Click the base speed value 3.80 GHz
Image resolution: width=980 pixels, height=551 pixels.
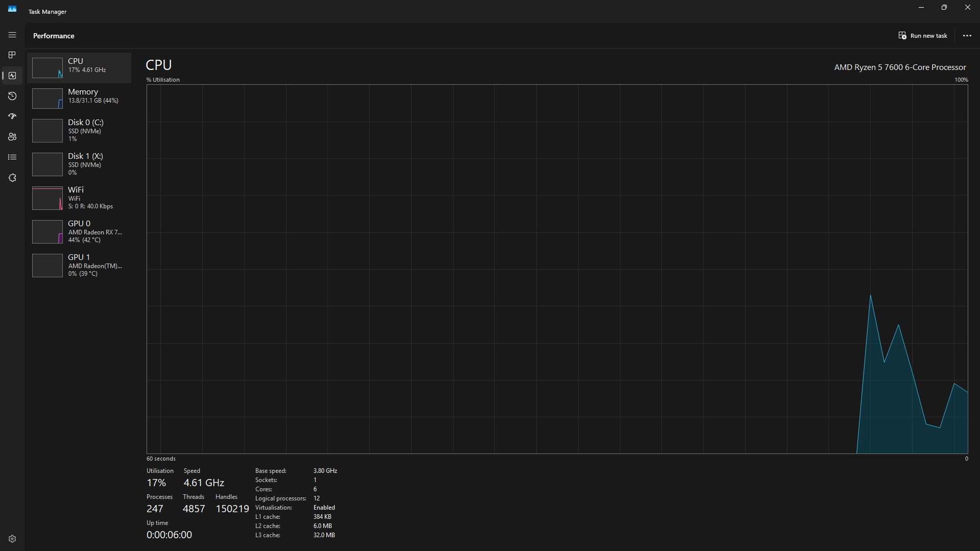pyautogui.click(x=325, y=471)
